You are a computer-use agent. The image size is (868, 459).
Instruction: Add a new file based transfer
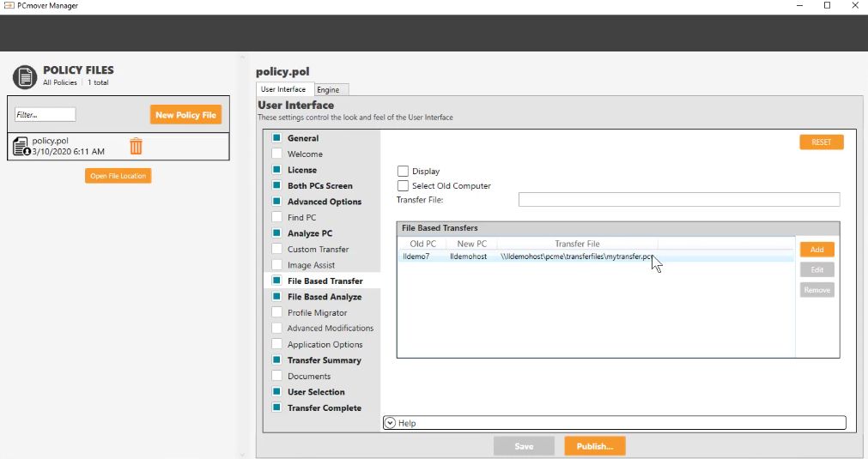click(817, 250)
